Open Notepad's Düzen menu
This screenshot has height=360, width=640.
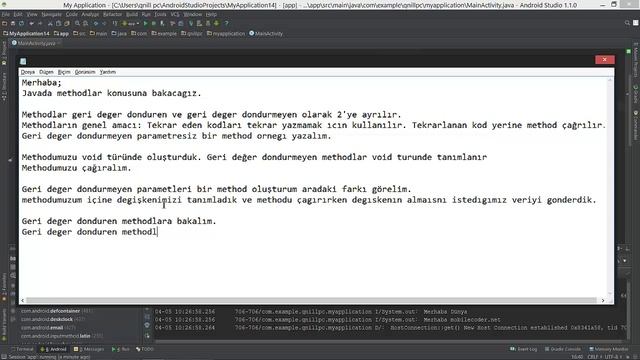pyautogui.click(x=47, y=72)
